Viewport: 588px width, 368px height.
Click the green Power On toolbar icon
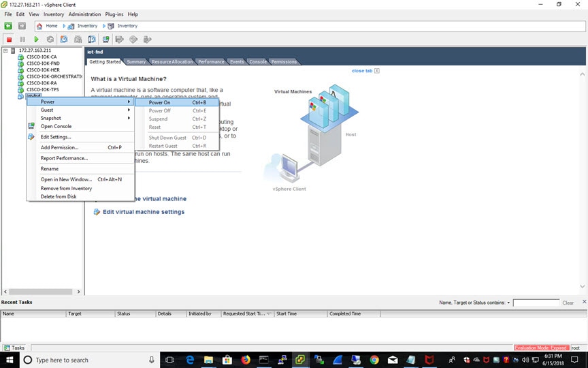36,40
